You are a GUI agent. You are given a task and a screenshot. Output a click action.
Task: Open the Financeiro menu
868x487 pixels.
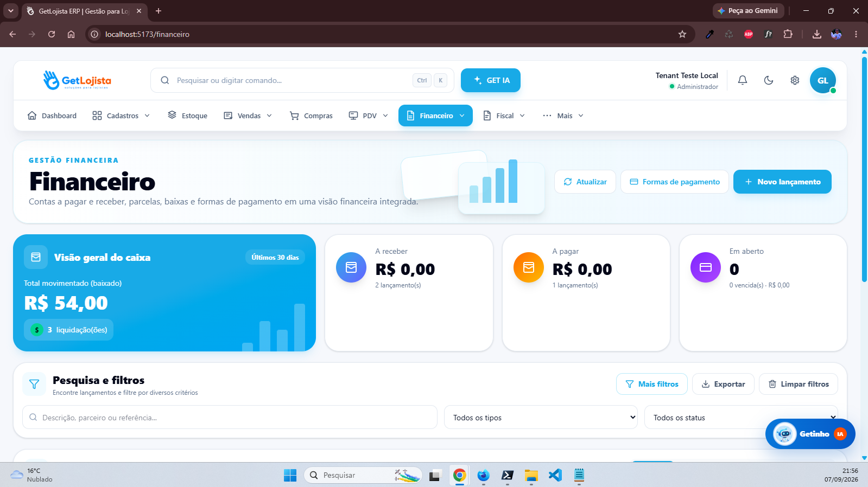435,116
